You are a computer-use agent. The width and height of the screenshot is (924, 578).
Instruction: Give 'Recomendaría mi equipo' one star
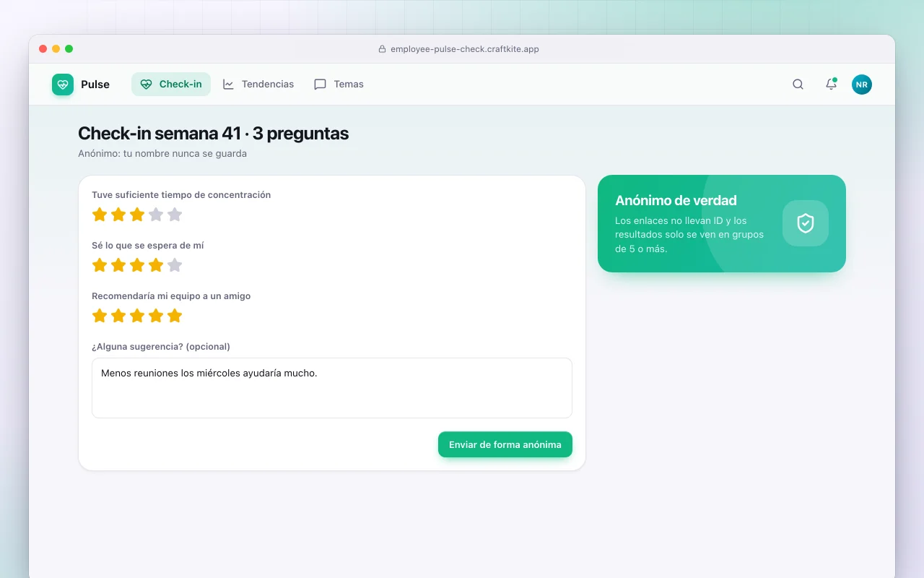[x=100, y=316]
